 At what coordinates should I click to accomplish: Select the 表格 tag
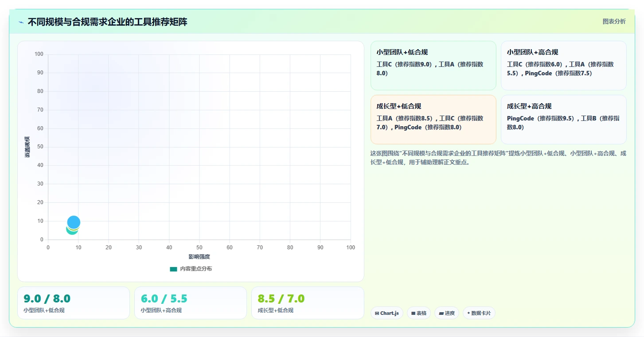pyautogui.click(x=419, y=313)
